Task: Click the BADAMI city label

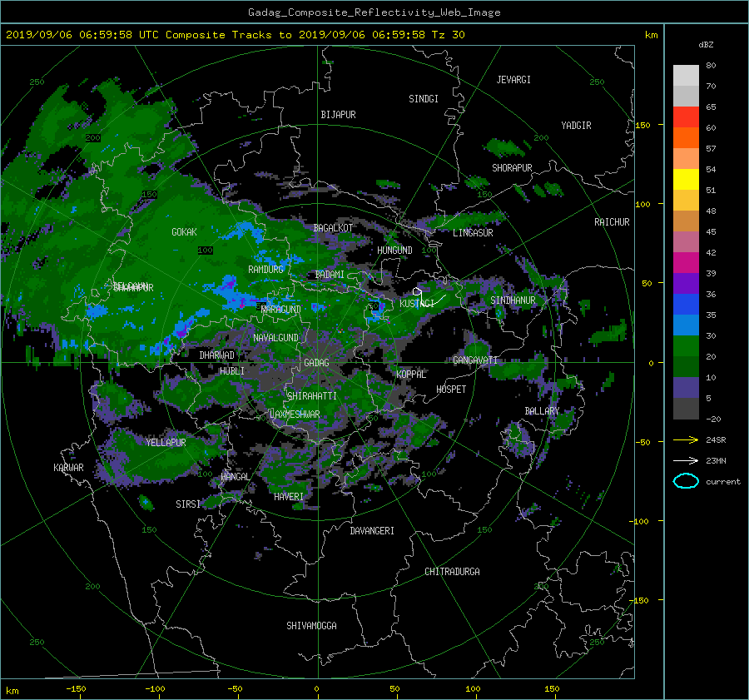Action: (x=330, y=275)
